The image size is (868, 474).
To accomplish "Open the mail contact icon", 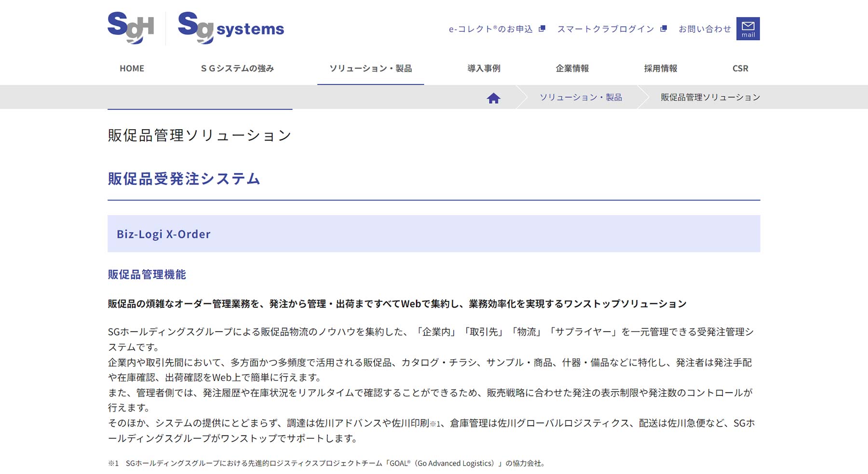I will pos(748,28).
